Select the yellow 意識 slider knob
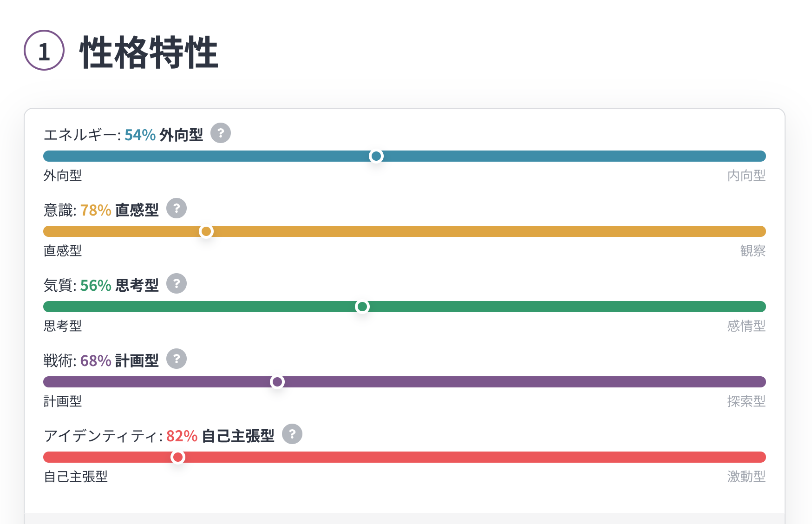812x524 pixels. [206, 231]
